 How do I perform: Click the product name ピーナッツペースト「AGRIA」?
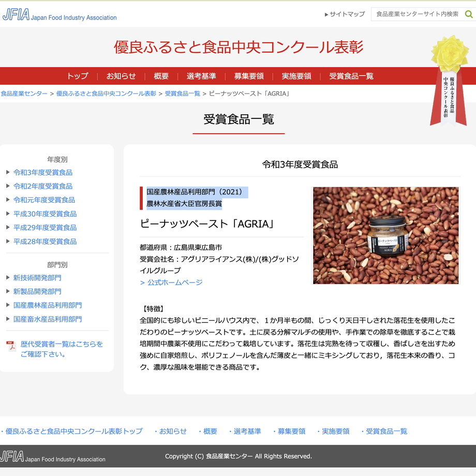207,224
